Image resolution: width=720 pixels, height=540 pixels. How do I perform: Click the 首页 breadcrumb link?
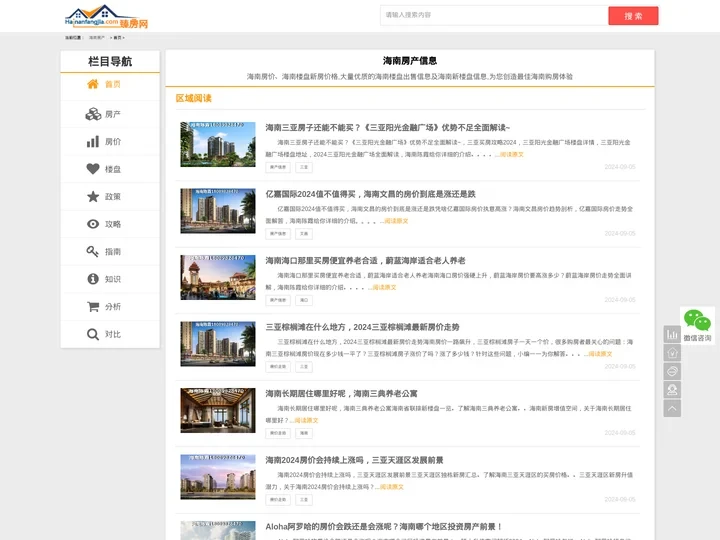click(117, 38)
